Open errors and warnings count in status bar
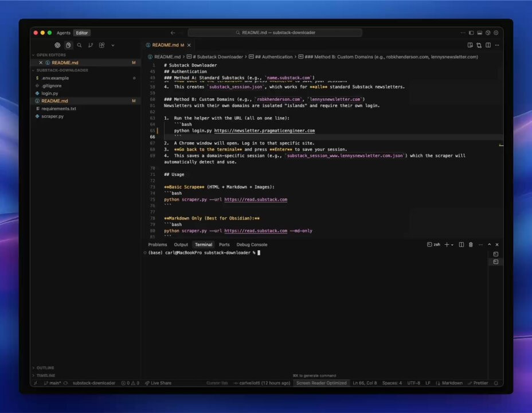Viewport: 532px width, 413px height. click(130, 383)
